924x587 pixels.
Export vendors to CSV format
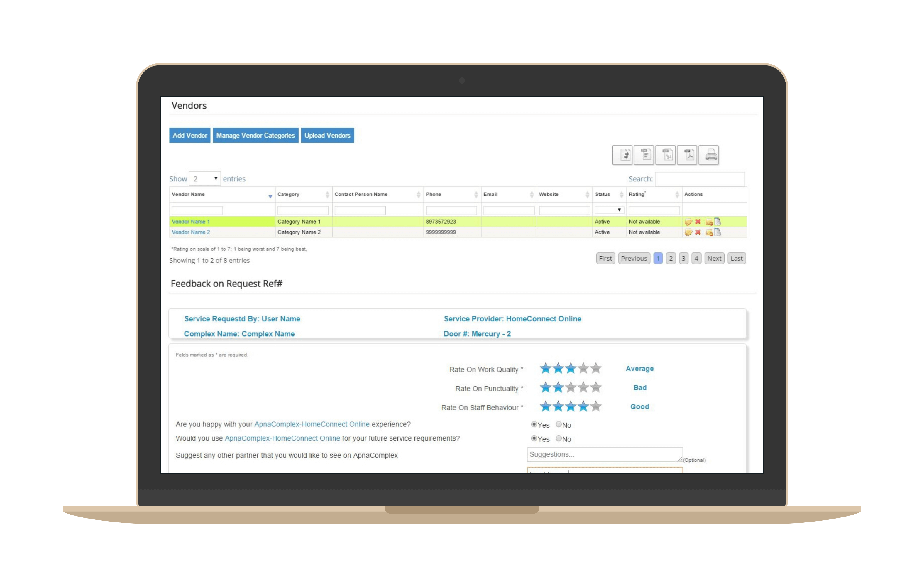pyautogui.click(x=644, y=155)
